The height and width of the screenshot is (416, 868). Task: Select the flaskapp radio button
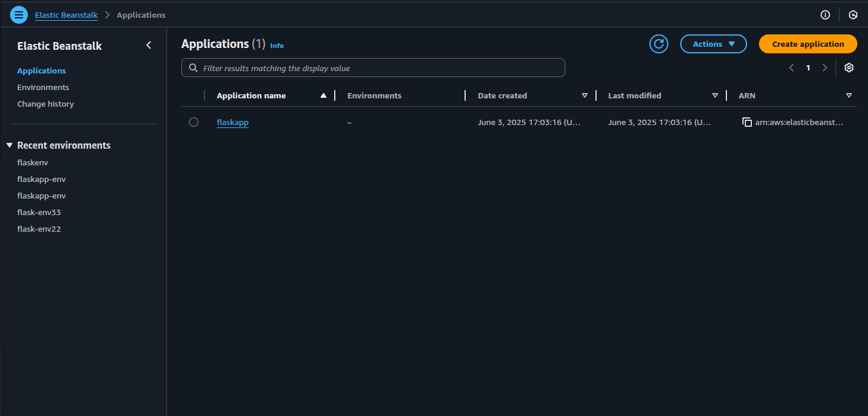tap(194, 122)
